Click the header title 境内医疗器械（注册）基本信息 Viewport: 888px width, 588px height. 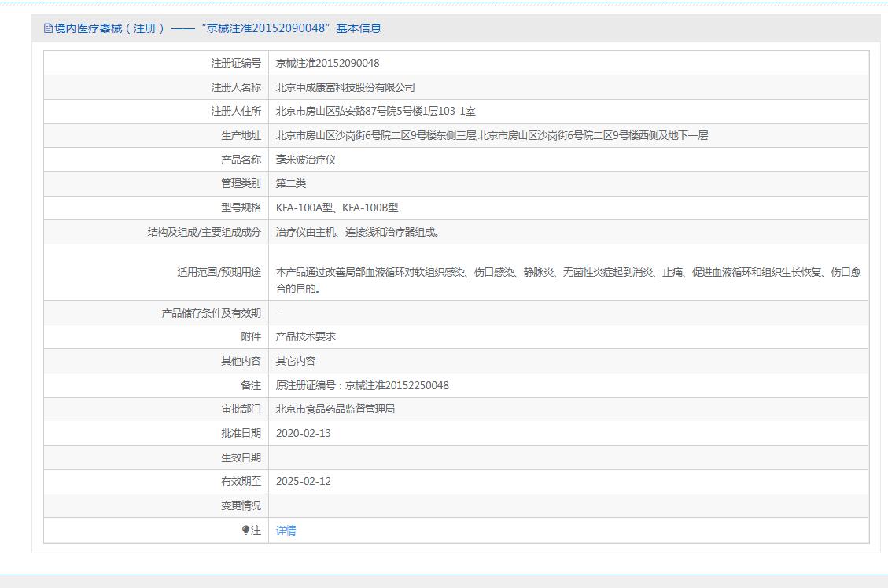(217, 28)
